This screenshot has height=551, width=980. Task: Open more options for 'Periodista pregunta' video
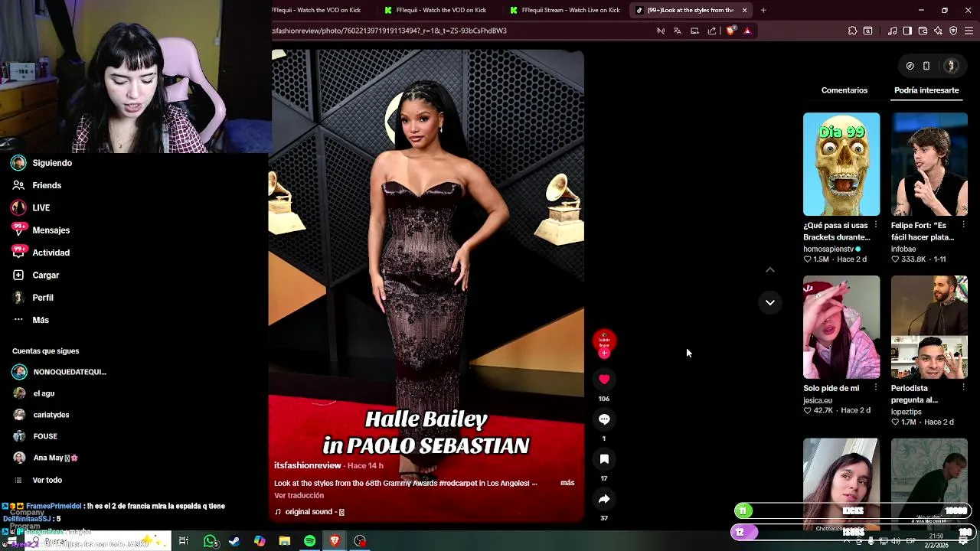click(x=963, y=388)
